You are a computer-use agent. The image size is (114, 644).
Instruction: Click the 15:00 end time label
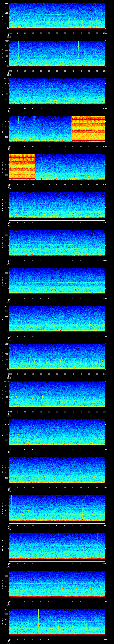tap(105, 33)
